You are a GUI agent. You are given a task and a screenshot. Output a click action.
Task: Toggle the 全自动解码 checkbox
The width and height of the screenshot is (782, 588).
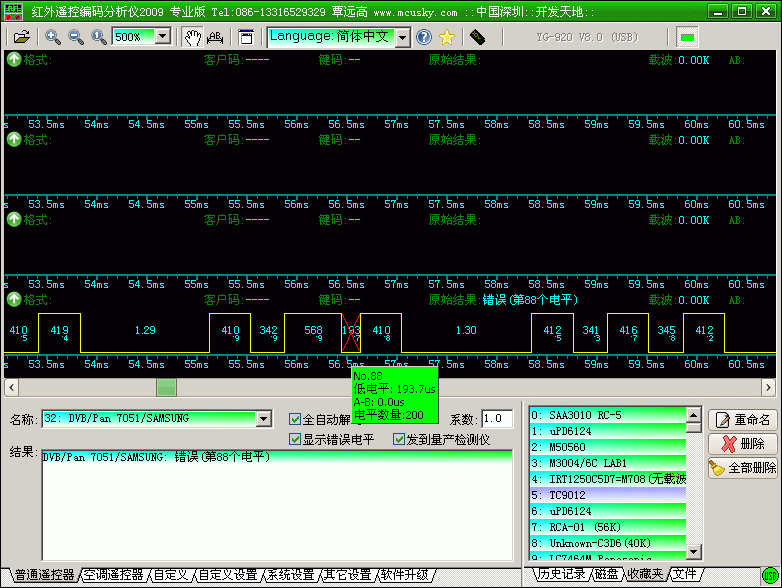coord(295,419)
